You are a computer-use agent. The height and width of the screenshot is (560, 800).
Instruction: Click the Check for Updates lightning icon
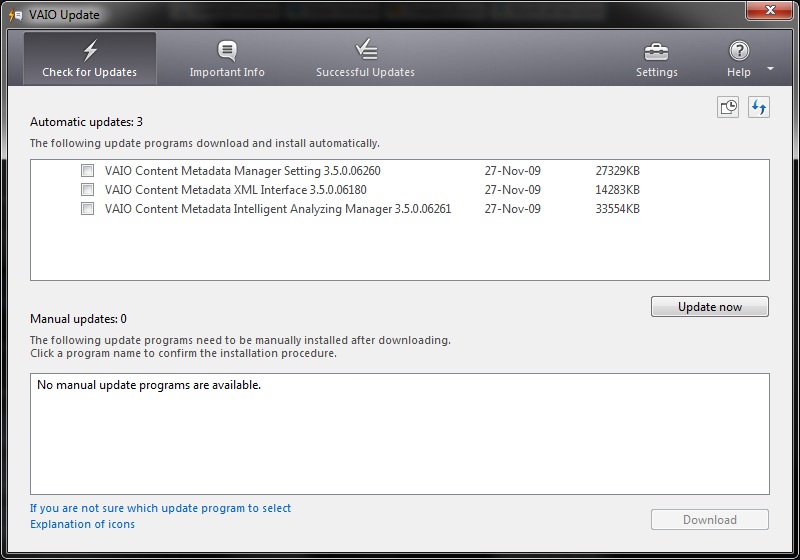[90, 50]
